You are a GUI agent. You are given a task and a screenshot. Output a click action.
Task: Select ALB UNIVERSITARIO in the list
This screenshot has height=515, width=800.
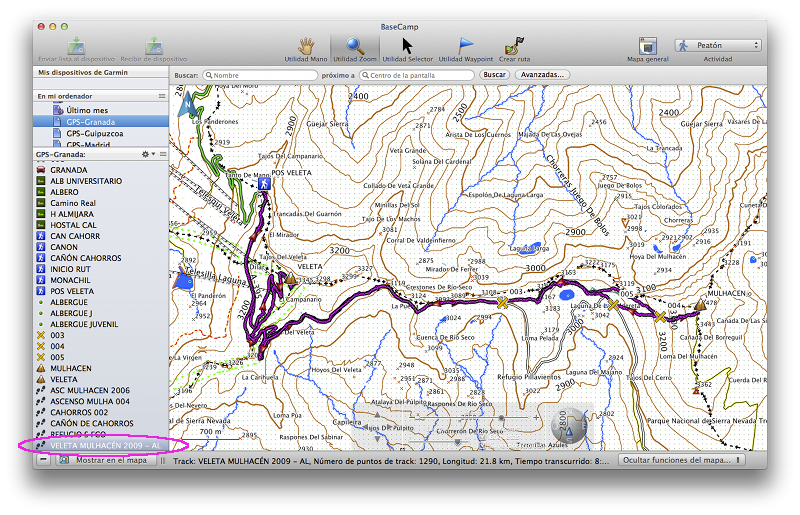click(101, 181)
